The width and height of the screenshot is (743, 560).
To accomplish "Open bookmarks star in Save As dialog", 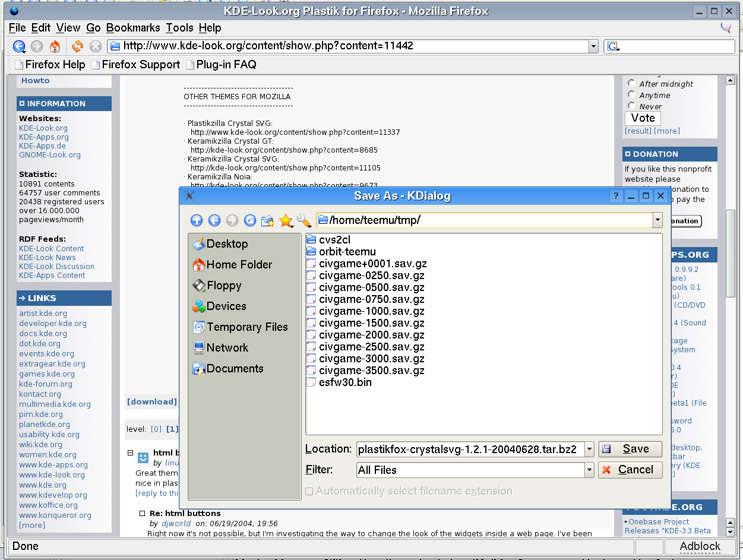I will point(286,220).
